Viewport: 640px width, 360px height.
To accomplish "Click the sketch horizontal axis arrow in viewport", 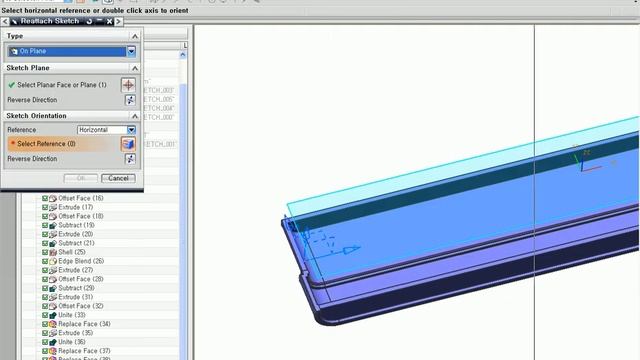I will (x=352, y=249).
